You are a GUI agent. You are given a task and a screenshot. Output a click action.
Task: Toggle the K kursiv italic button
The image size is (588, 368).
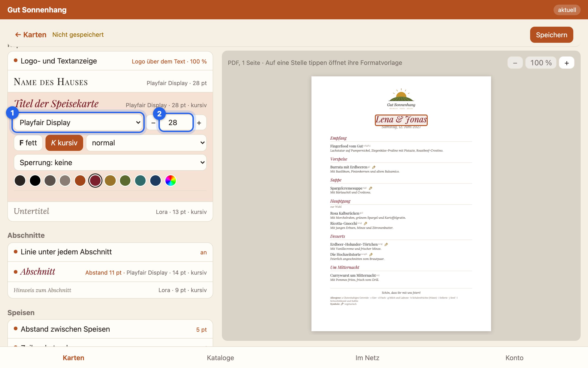pyautogui.click(x=64, y=143)
